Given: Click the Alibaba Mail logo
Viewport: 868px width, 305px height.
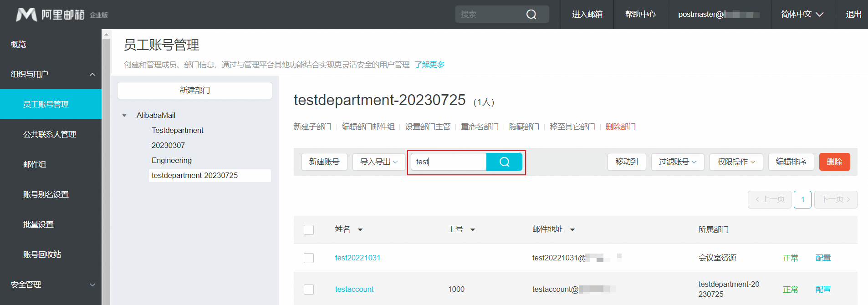Looking at the screenshot, I should pos(61,15).
